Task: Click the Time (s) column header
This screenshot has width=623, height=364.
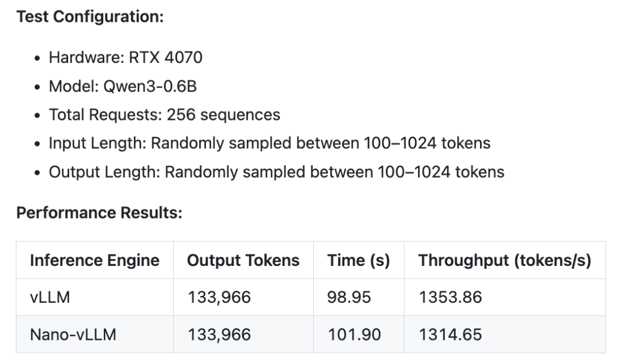Action: (x=359, y=260)
